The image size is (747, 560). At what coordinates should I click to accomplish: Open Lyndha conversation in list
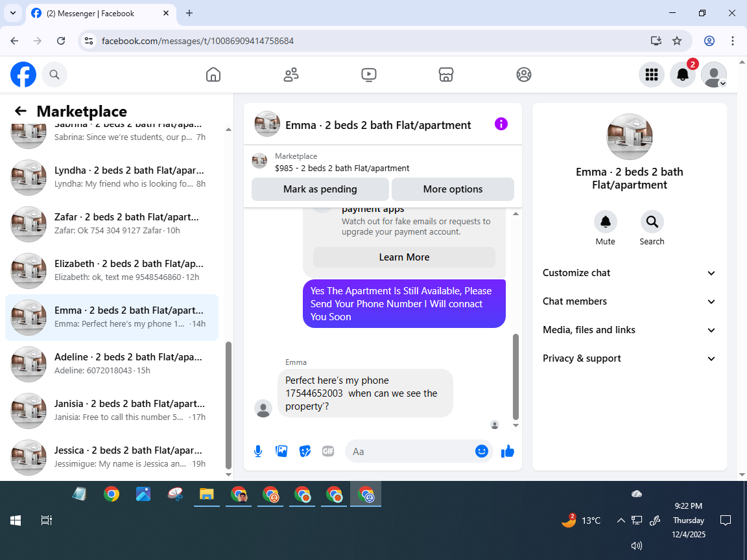112,177
